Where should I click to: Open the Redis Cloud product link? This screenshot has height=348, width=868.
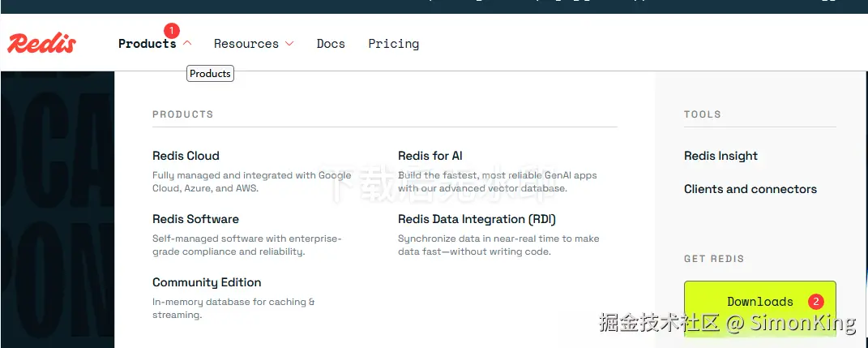186,156
